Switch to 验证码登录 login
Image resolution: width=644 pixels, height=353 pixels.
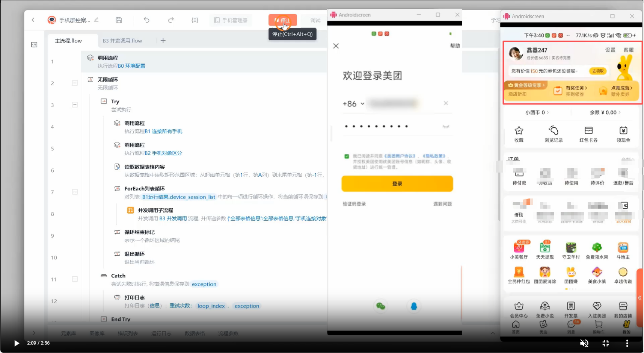point(354,204)
